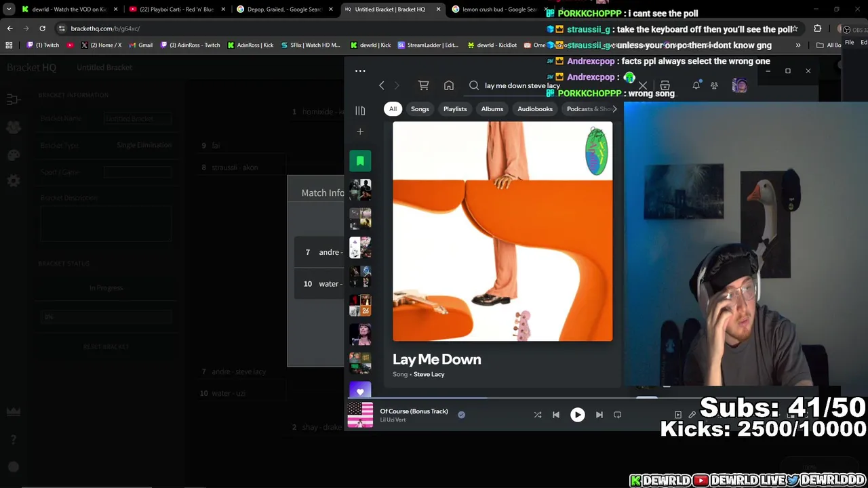
Task: Expand more search filters with chevron
Action: pos(614,108)
